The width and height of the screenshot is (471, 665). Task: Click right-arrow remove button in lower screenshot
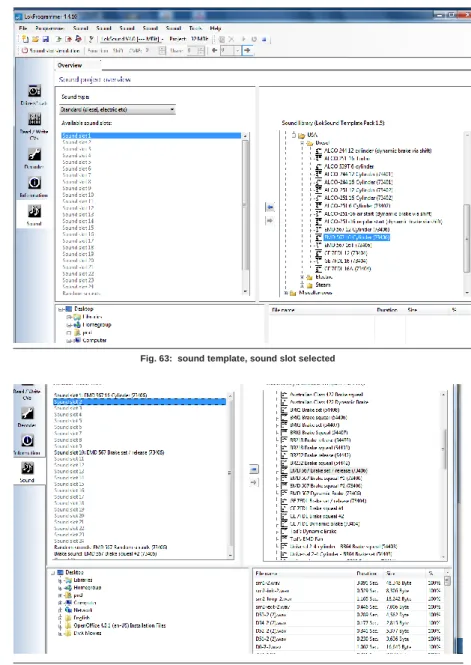[254, 482]
